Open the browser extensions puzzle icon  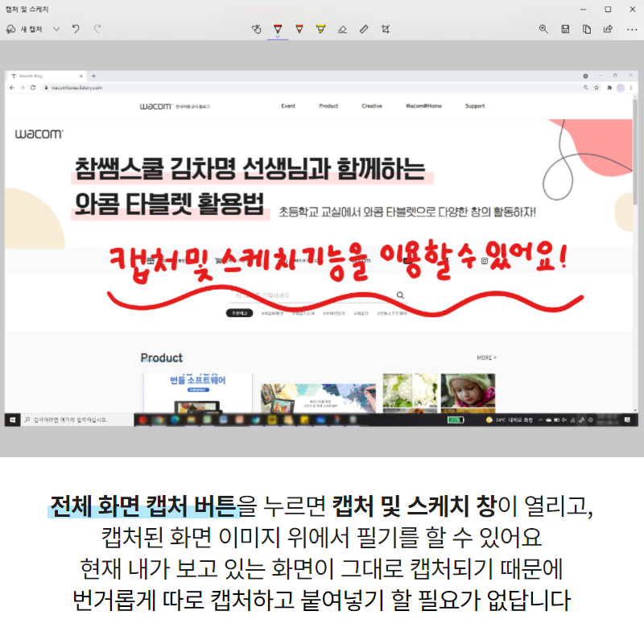click(x=609, y=88)
